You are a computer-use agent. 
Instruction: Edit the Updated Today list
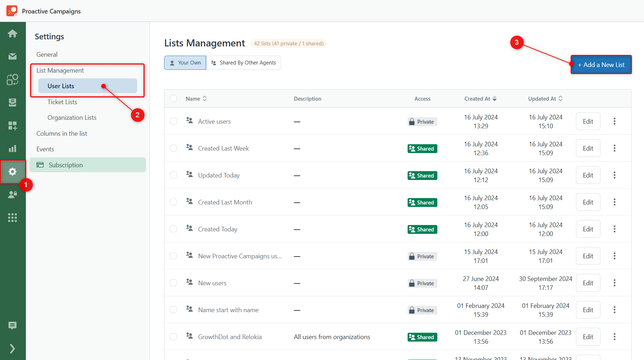click(x=588, y=175)
